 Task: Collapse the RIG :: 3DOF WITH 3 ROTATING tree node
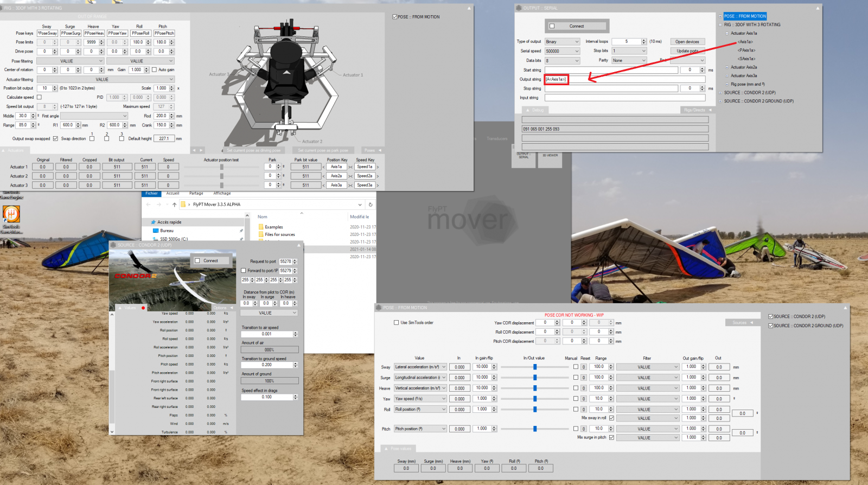(x=720, y=25)
